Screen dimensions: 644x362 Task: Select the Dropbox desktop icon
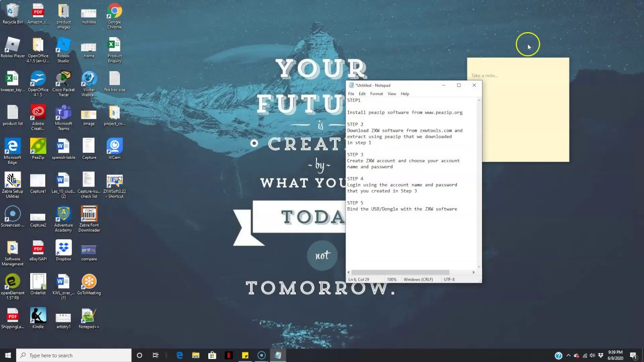[63, 250]
